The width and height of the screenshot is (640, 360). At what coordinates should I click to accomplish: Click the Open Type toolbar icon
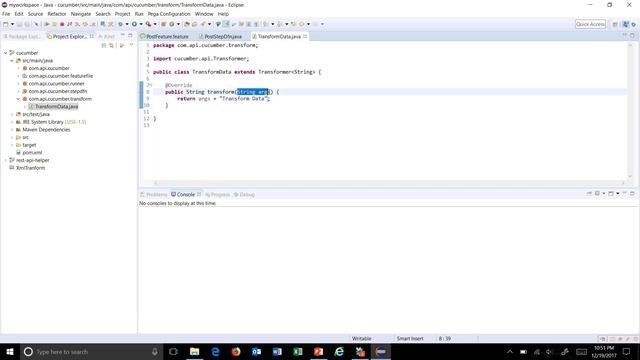pos(187,24)
